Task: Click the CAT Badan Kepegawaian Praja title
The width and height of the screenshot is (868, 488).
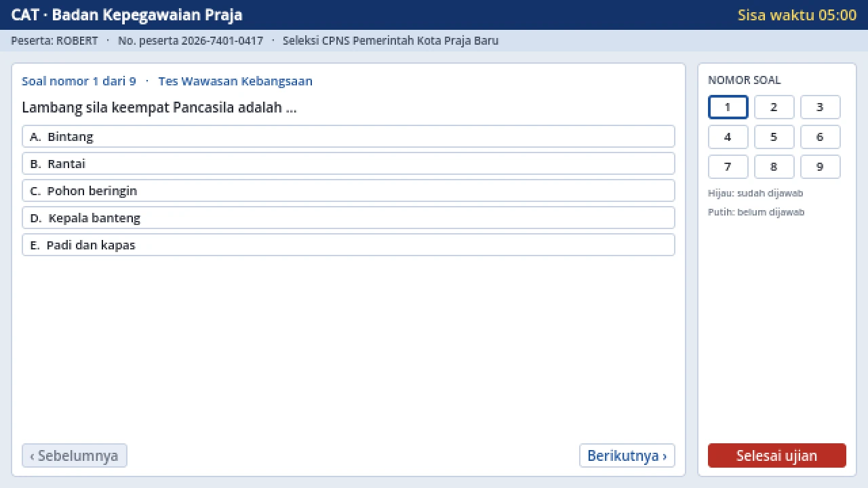Action: [x=127, y=15]
